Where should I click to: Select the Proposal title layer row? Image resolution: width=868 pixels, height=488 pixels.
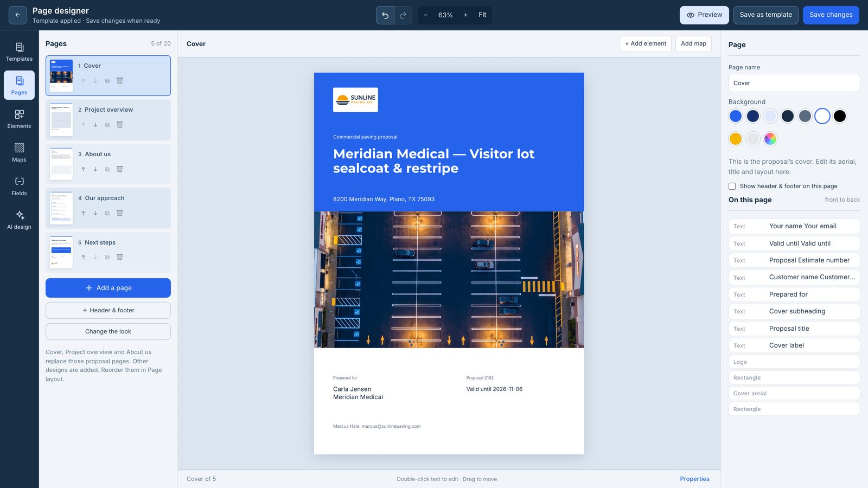[794, 329]
